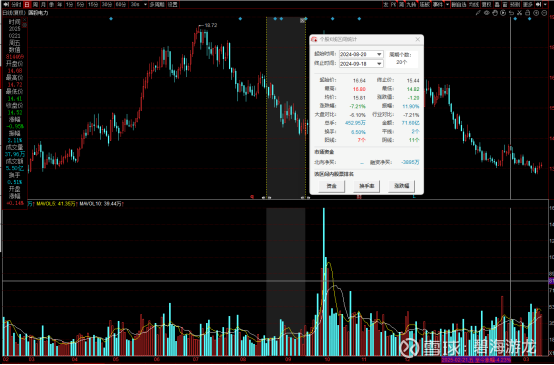Open the 起始时间 start date dropdown
Viewport: 554px width, 365px height.
pyautogui.click(x=379, y=54)
